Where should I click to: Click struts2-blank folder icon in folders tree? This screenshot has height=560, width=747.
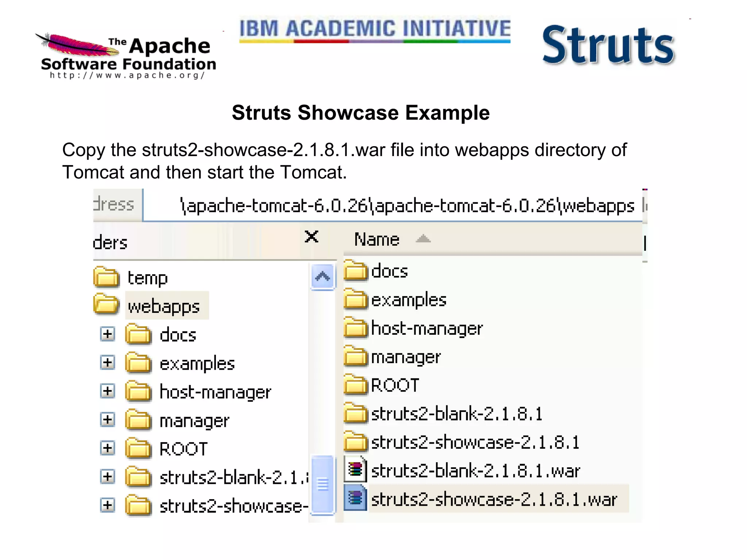[138, 477]
